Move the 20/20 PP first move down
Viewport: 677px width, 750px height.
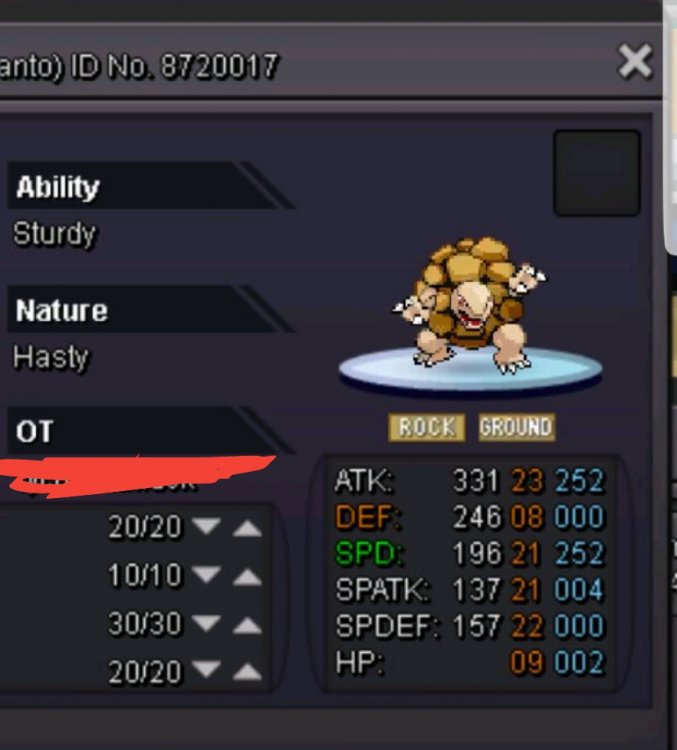click(x=206, y=526)
